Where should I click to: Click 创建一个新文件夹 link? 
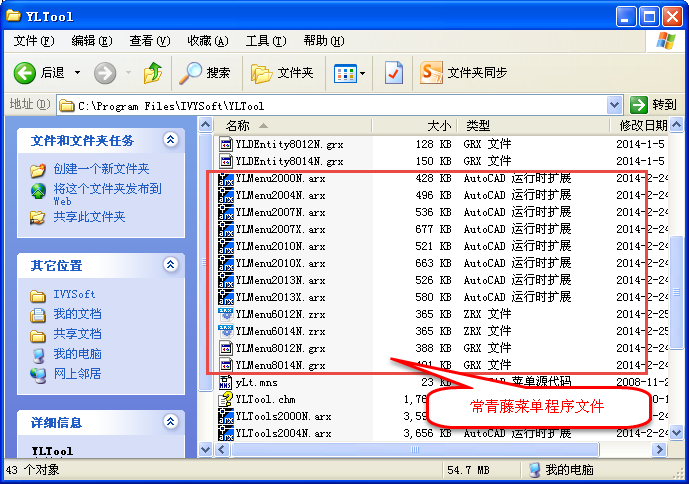click(x=102, y=169)
